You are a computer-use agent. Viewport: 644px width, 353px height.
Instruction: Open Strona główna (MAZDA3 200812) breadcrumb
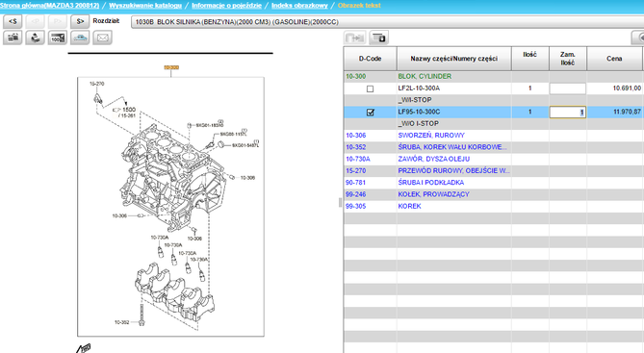[50, 6]
